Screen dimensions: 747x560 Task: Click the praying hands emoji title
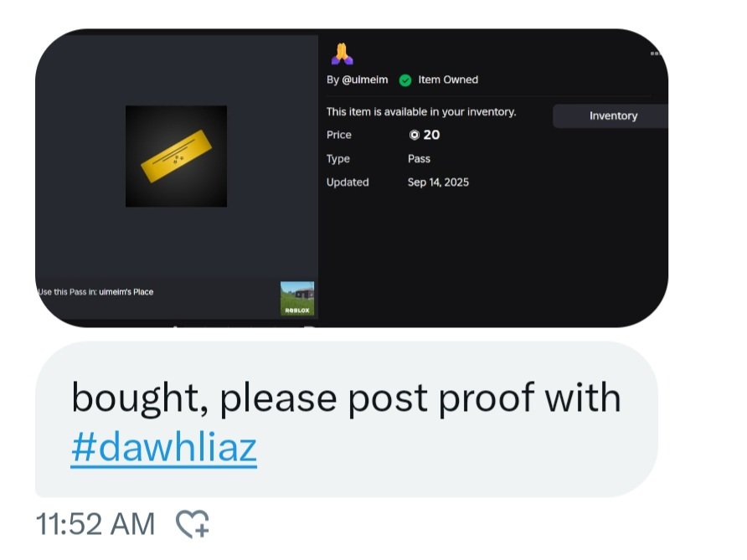pos(342,54)
